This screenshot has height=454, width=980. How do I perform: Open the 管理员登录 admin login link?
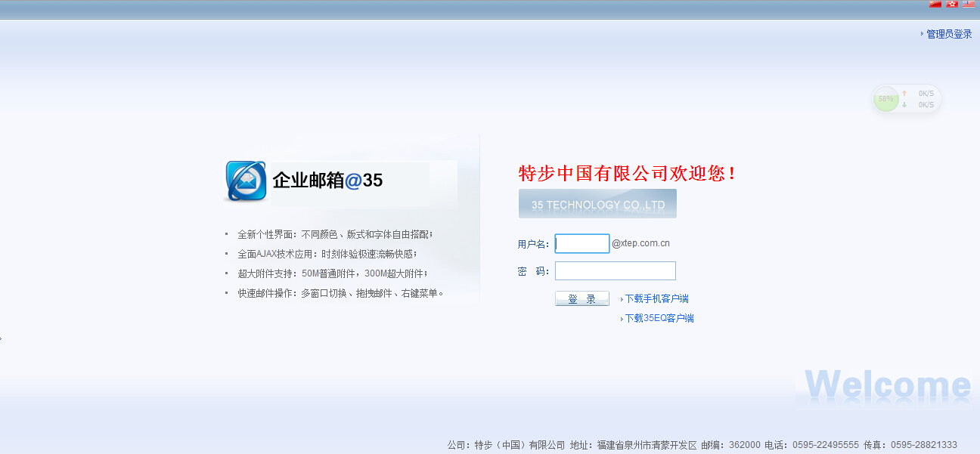tap(949, 34)
